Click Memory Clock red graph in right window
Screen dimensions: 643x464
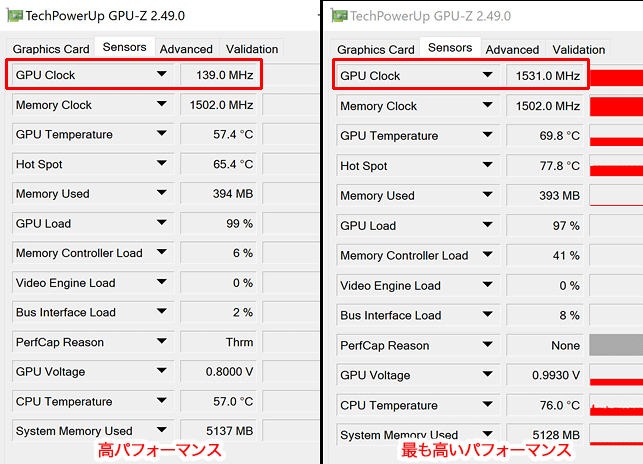(x=616, y=106)
